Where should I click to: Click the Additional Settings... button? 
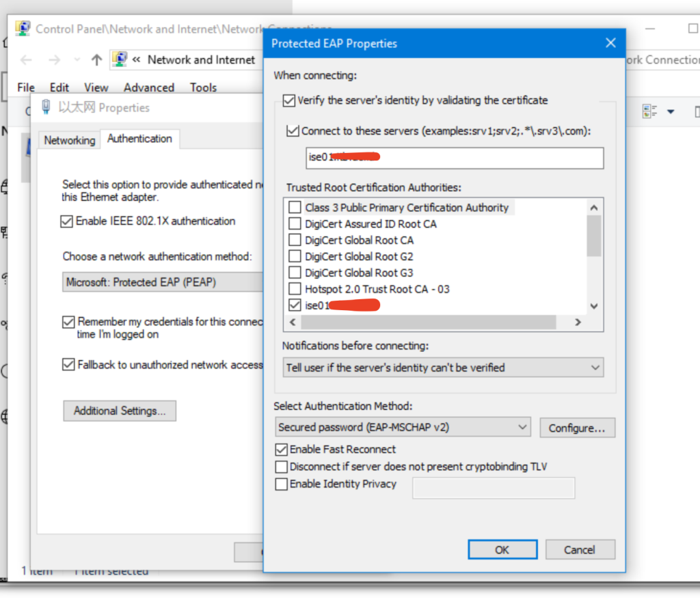120,411
